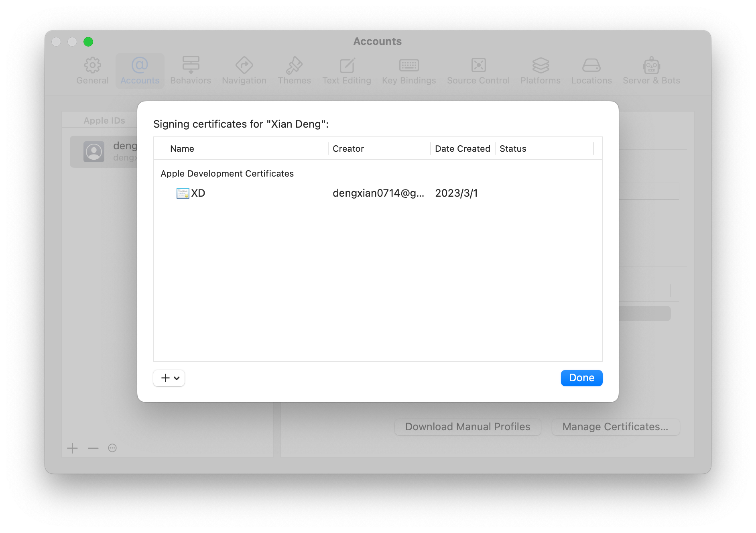Select the Accounts preferences icon
The width and height of the screenshot is (756, 533).
click(139, 71)
